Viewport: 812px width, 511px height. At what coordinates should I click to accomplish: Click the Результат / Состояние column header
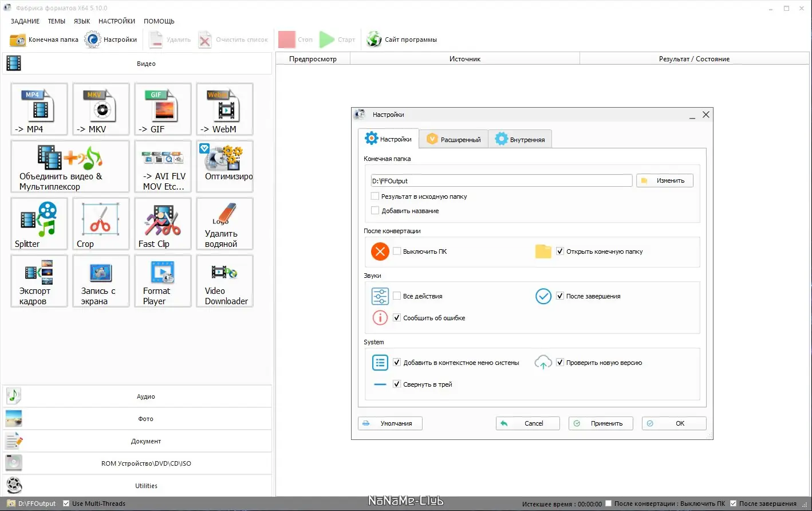[x=694, y=59]
